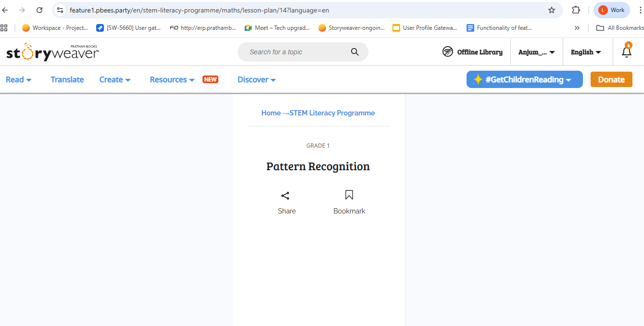This screenshot has width=644, height=326.
Task: Click the search magnifier icon
Action: (354, 52)
